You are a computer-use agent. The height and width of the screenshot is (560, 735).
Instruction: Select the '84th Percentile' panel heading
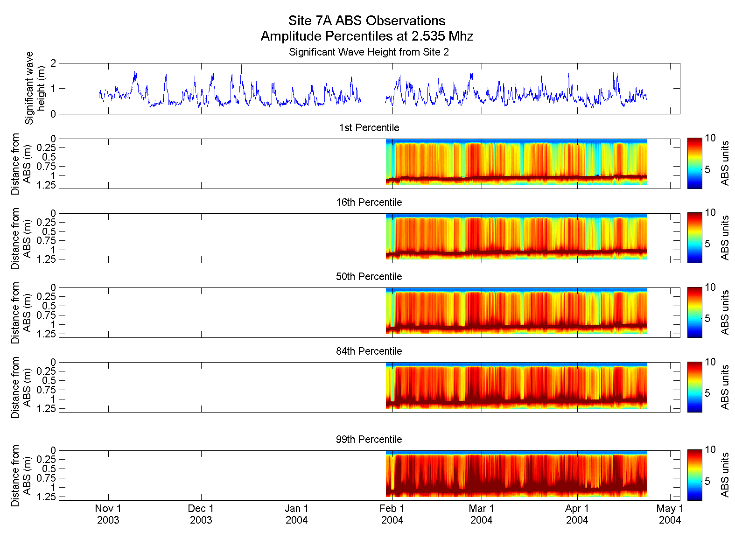click(x=369, y=351)
